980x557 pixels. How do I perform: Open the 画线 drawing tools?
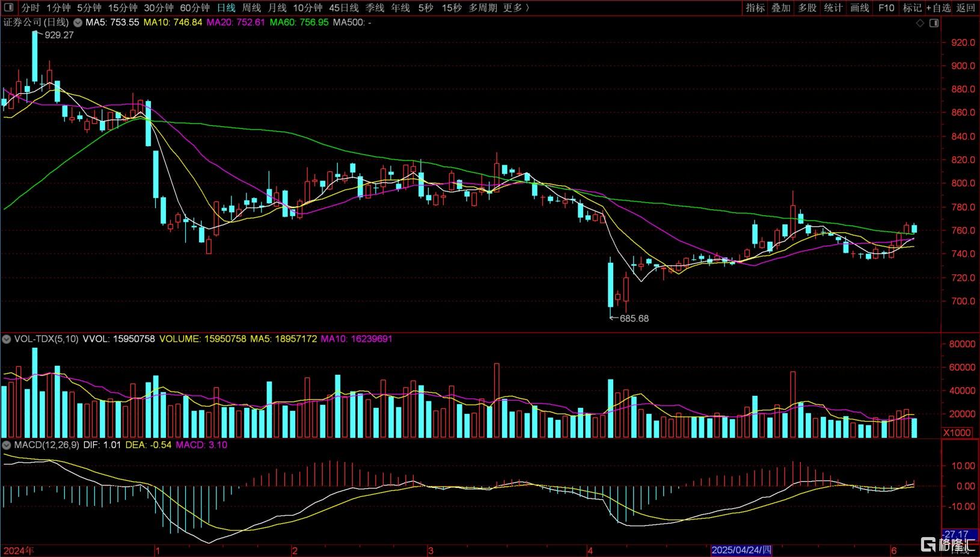[860, 8]
